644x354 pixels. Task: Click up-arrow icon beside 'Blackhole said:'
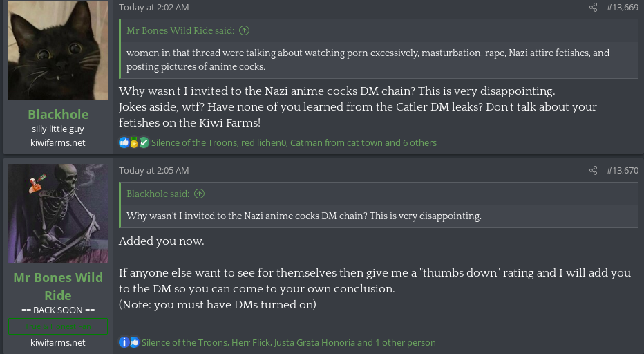tap(199, 194)
